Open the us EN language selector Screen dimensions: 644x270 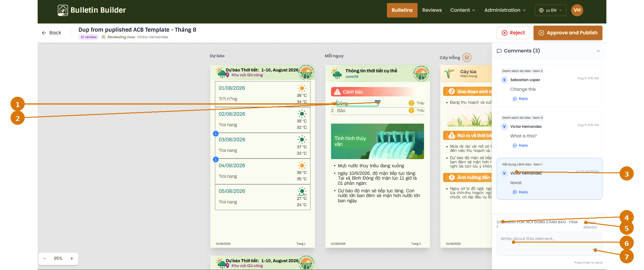click(x=550, y=10)
